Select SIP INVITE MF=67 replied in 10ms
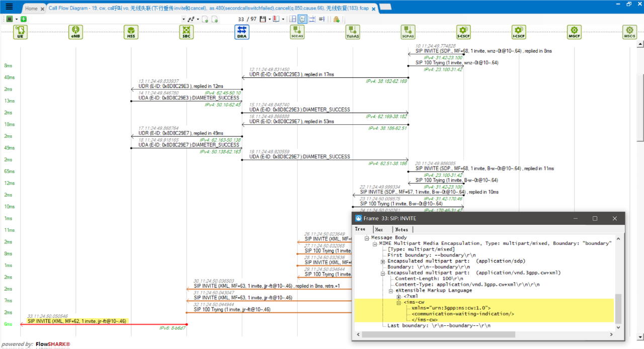The image size is (644, 349). (429, 192)
